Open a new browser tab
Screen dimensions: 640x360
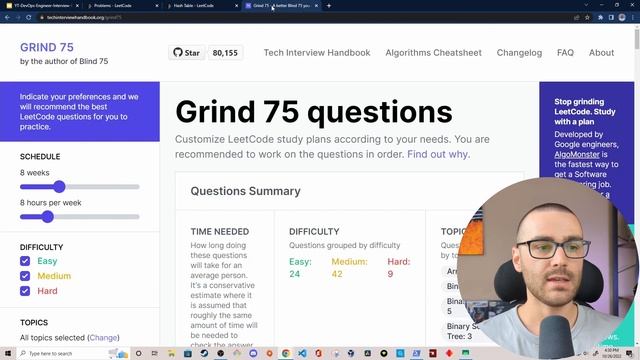click(x=329, y=6)
